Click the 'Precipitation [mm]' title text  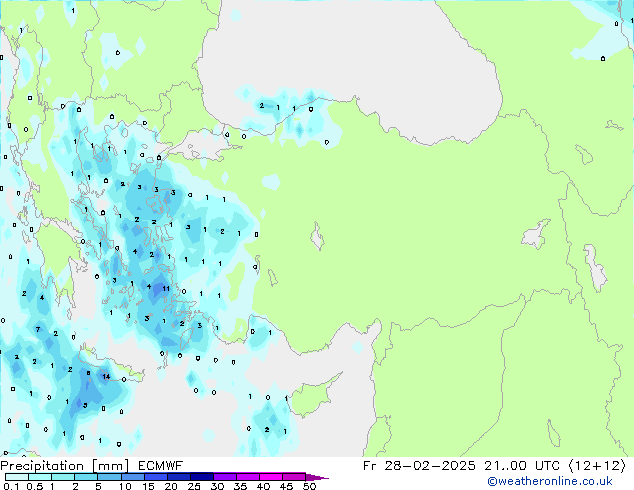(65, 466)
